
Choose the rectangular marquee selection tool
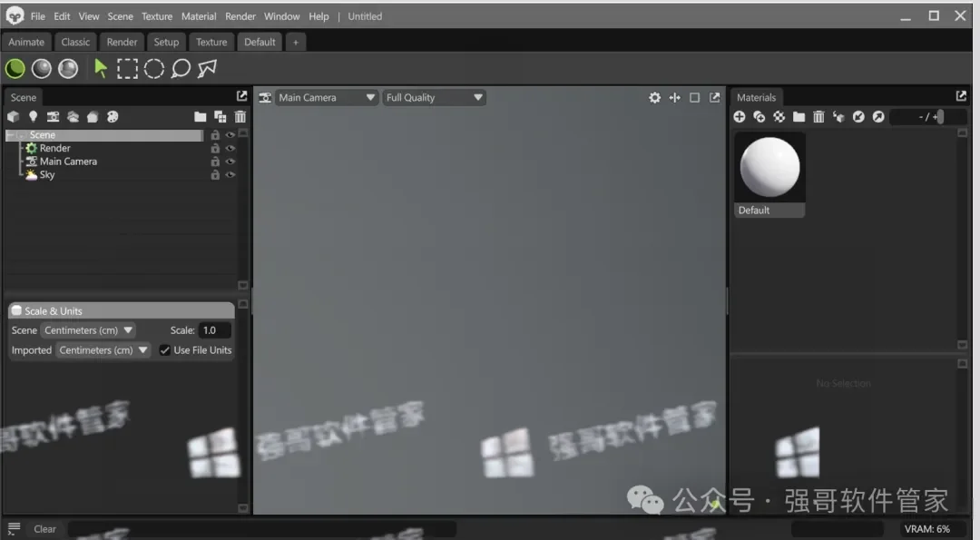tap(127, 69)
